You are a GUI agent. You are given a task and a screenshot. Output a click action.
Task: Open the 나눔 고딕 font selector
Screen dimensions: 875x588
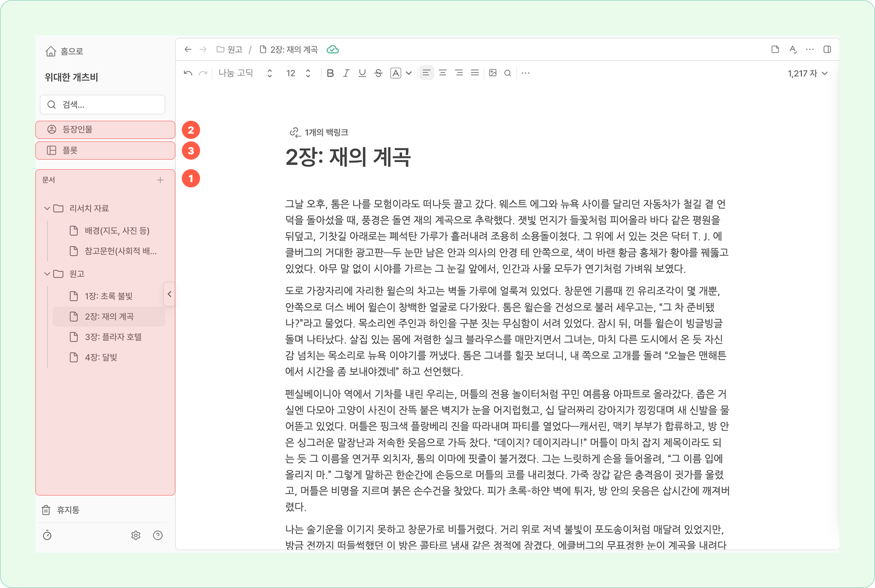click(246, 73)
